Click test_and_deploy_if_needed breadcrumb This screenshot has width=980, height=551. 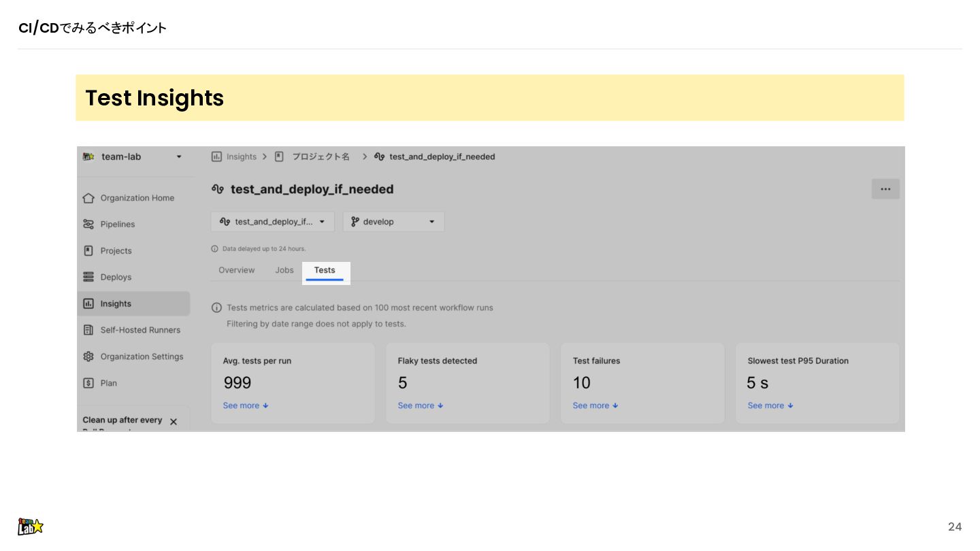tap(442, 156)
